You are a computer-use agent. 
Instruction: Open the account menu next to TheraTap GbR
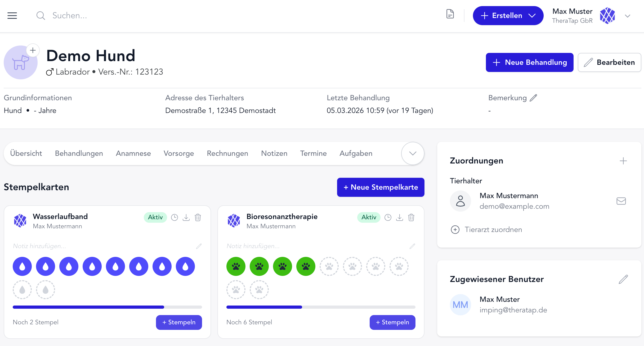click(x=627, y=16)
